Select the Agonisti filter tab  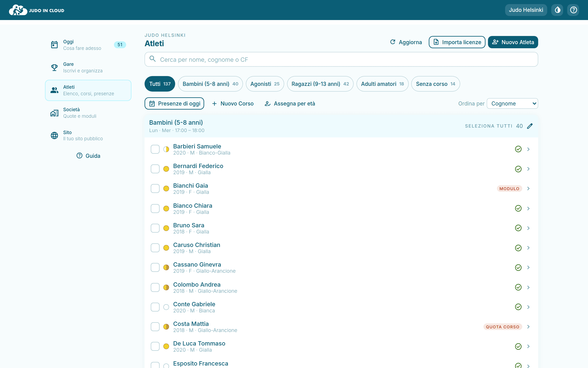(x=265, y=84)
